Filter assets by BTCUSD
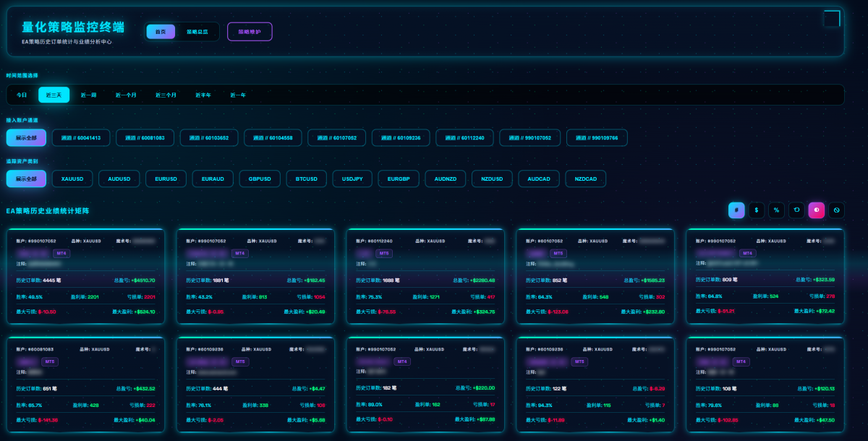The height and width of the screenshot is (441, 868). pos(306,179)
